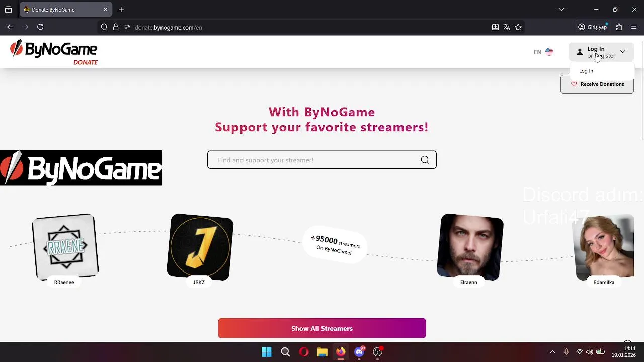Reload the page with the refresh icon
Image resolution: width=644 pixels, height=362 pixels.
tap(40, 27)
